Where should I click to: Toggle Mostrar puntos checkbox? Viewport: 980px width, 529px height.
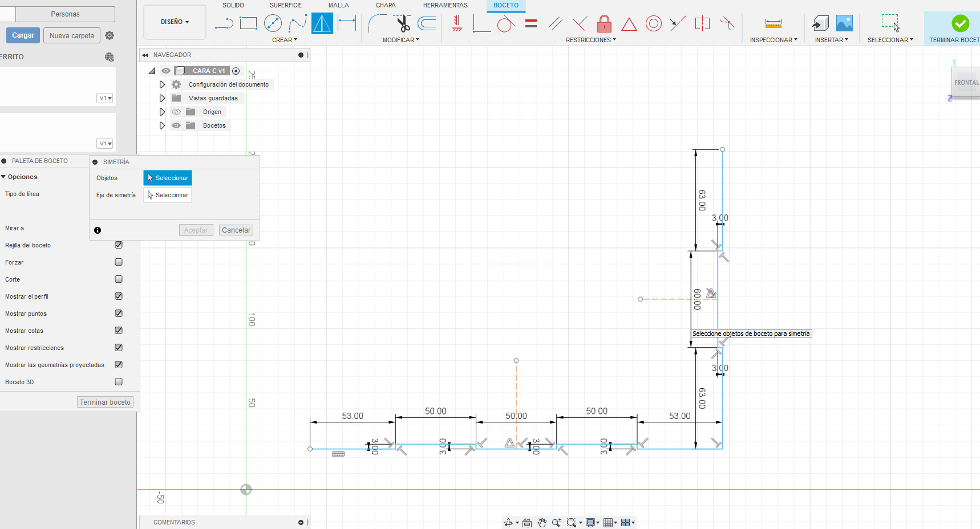point(119,314)
